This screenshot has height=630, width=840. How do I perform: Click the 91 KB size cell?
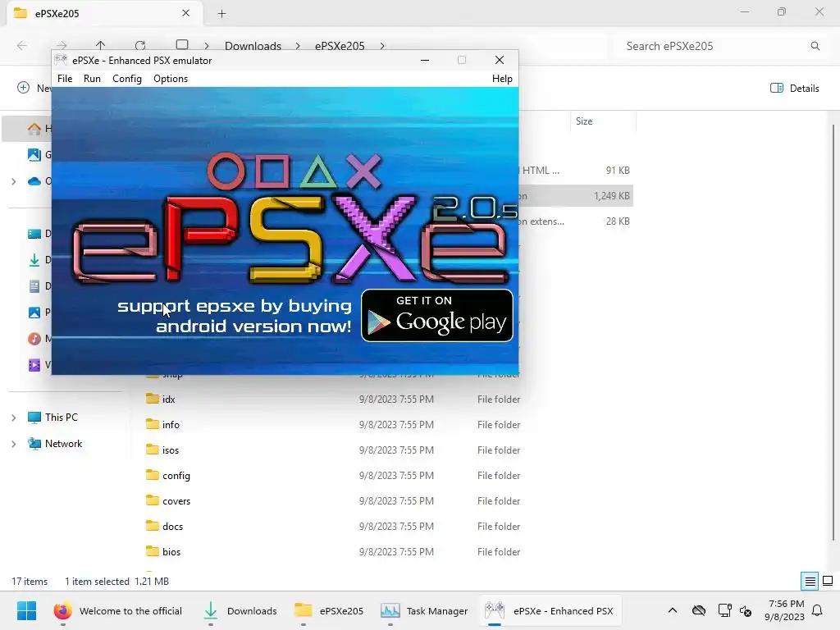tap(617, 171)
